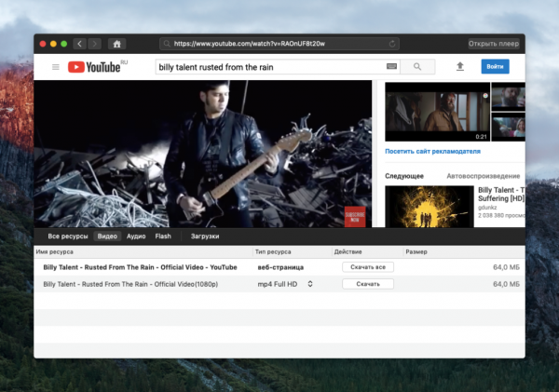The width and height of the screenshot is (559, 392).
Task: Click the YouTube search magnifier button
Action: 417,67
